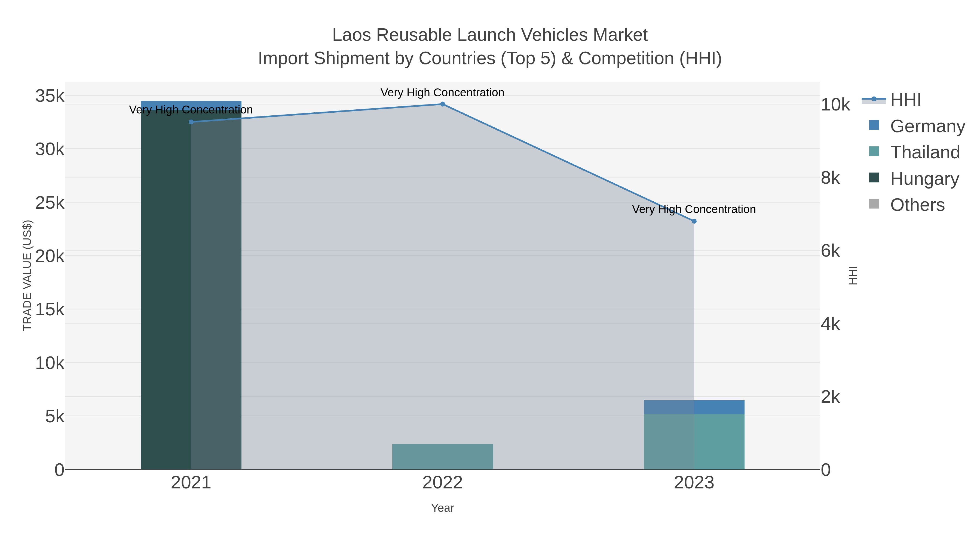Click the 2021 HHI data point
This screenshot has width=980, height=551.
(x=191, y=122)
